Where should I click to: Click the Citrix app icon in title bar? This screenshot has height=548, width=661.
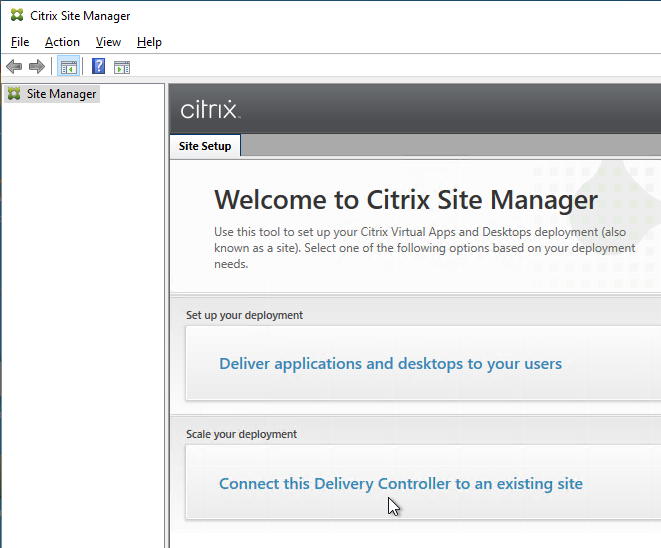coord(16,16)
